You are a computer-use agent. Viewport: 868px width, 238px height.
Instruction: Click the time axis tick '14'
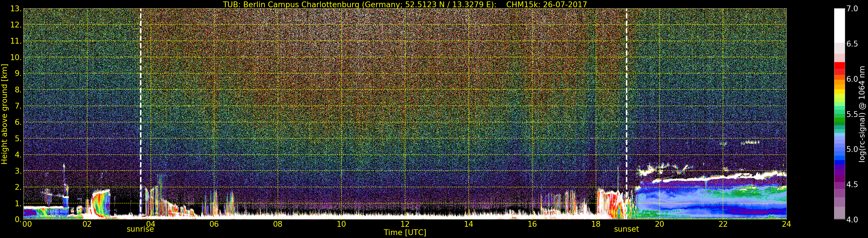pos(468,224)
